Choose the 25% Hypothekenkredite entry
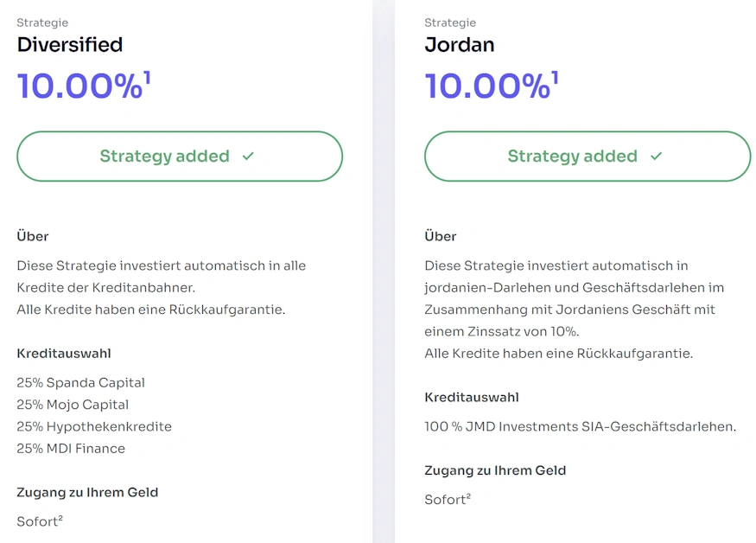This screenshot has width=756, height=543. 94,426
